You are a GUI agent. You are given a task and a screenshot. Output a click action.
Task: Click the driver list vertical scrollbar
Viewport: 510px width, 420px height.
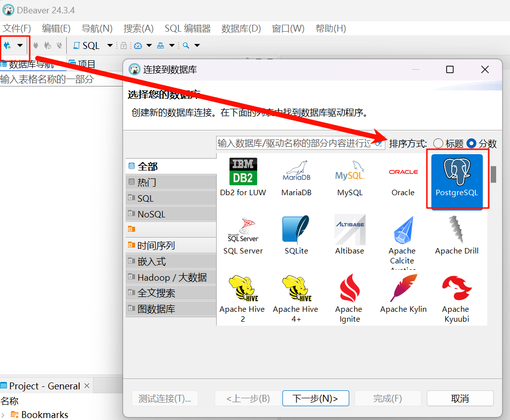[x=493, y=174]
